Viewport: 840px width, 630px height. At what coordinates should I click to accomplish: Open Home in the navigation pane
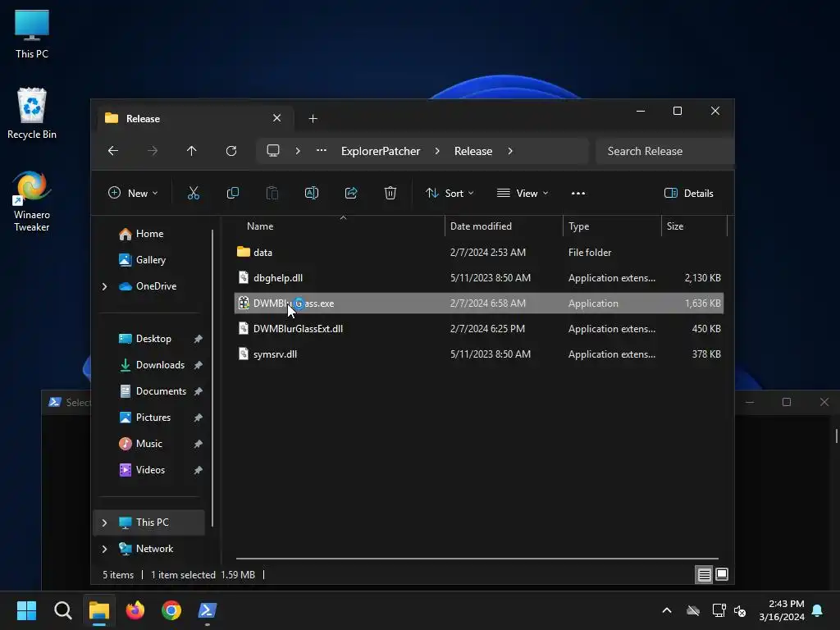[149, 234]
